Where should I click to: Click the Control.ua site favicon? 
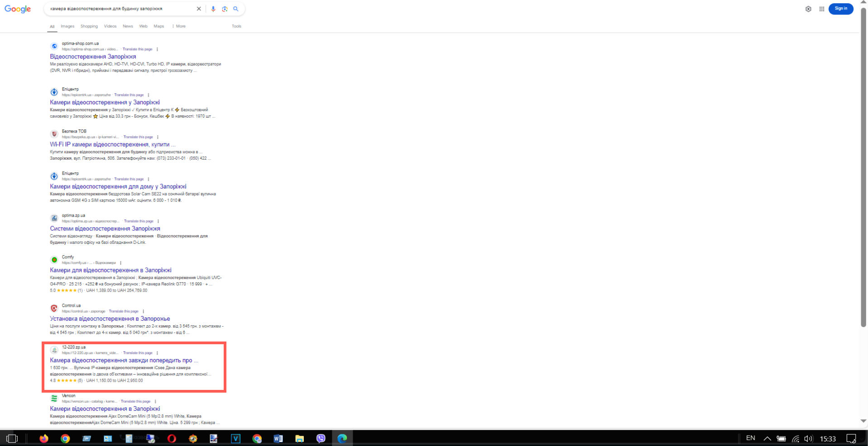click(54, 308)
